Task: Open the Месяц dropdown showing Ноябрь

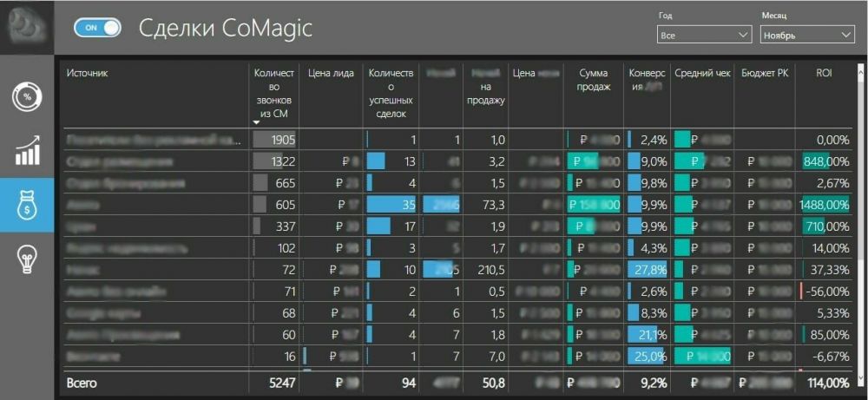Action: (x=806, y=35)
